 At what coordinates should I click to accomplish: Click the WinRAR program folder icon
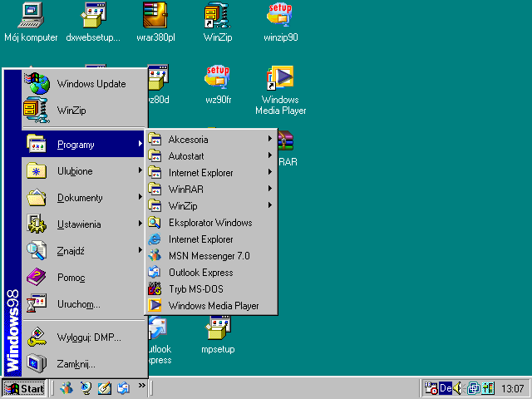pyautogui.click(x=155, y=189)
